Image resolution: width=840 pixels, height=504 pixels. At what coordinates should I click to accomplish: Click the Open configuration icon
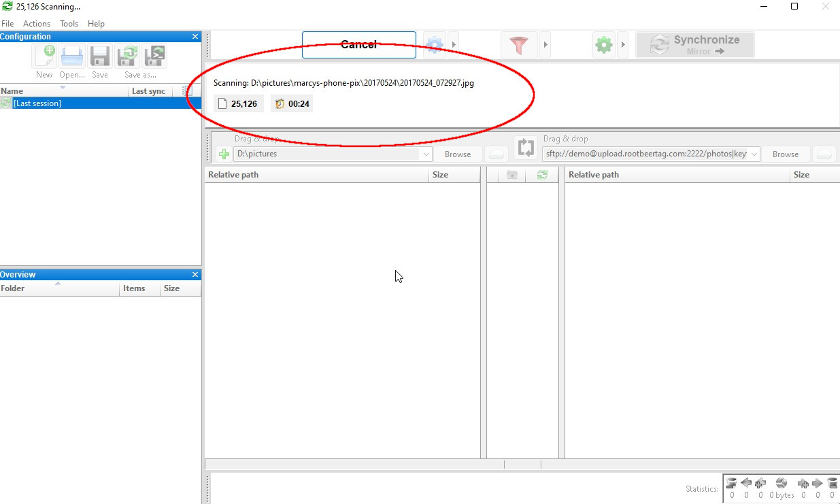[72, 57]
